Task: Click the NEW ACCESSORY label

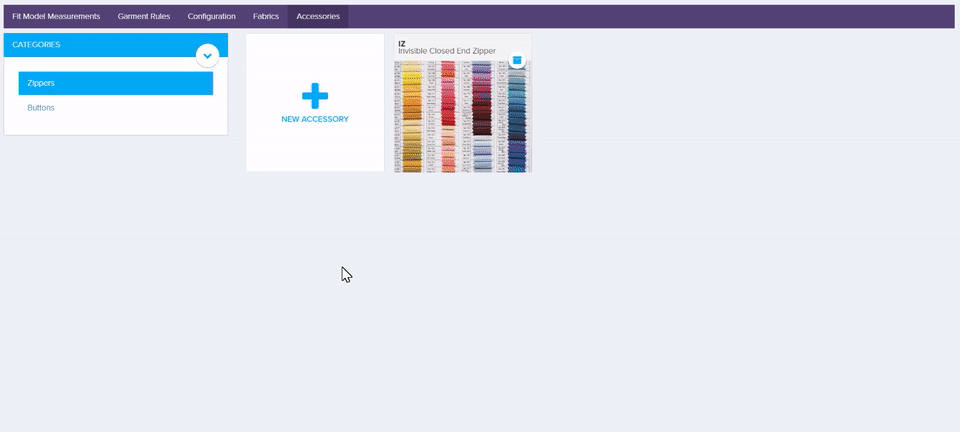Action: pos(315,119)
